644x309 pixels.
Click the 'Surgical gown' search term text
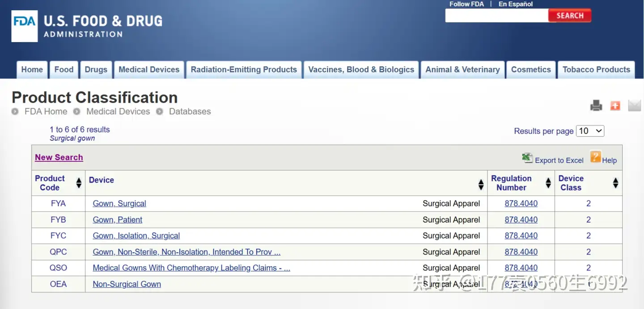coord(72,138)
